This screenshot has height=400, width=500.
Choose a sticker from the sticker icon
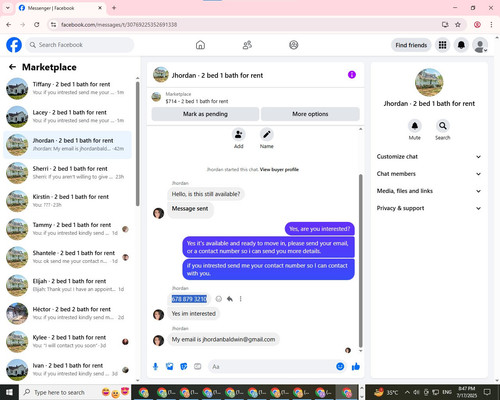[184, 367]
